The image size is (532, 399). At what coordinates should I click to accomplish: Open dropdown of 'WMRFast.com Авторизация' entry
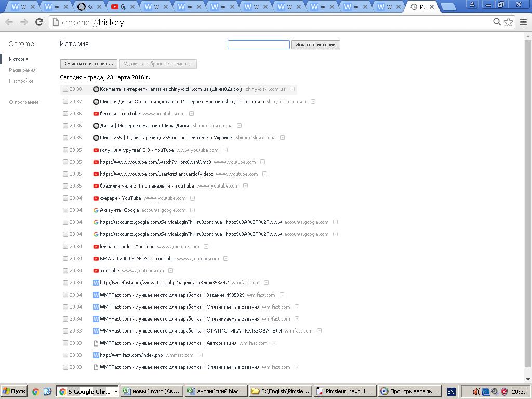tap(274, 343)
